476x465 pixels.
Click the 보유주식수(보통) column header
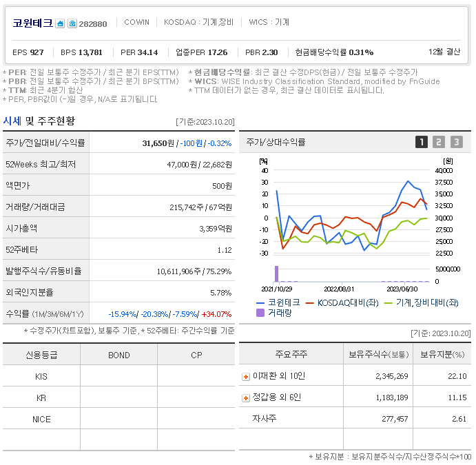click(x=378, y=354)
